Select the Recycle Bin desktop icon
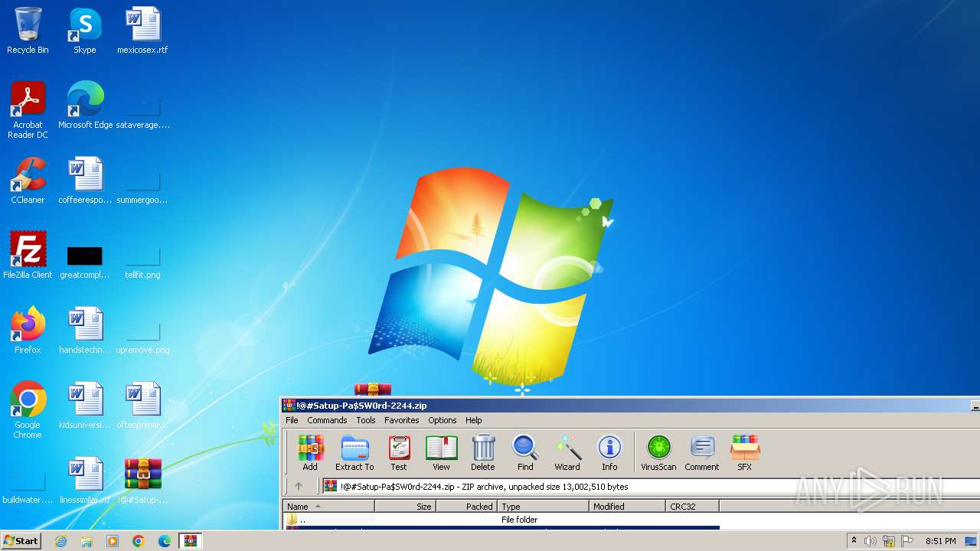Image resolution: width=980 pixels, height=551 pixels. click(28, 31)
